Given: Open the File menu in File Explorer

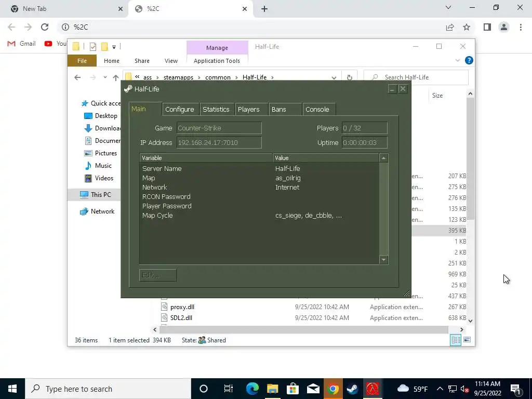Looking at the screenshot, I should pos(82,61).
